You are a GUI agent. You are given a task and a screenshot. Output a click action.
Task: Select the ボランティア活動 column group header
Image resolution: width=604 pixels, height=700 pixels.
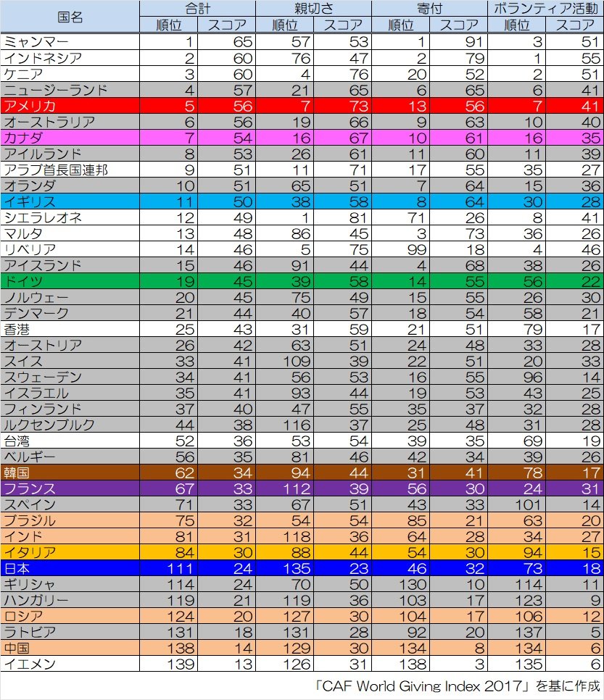[545, 9]
